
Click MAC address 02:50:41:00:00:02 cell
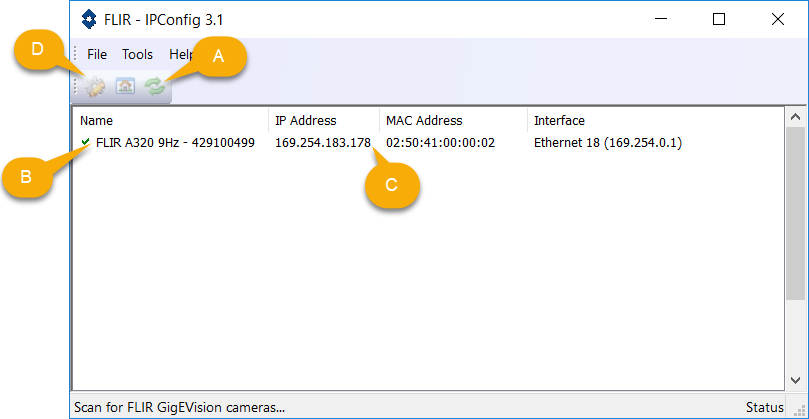pos(440,143)
